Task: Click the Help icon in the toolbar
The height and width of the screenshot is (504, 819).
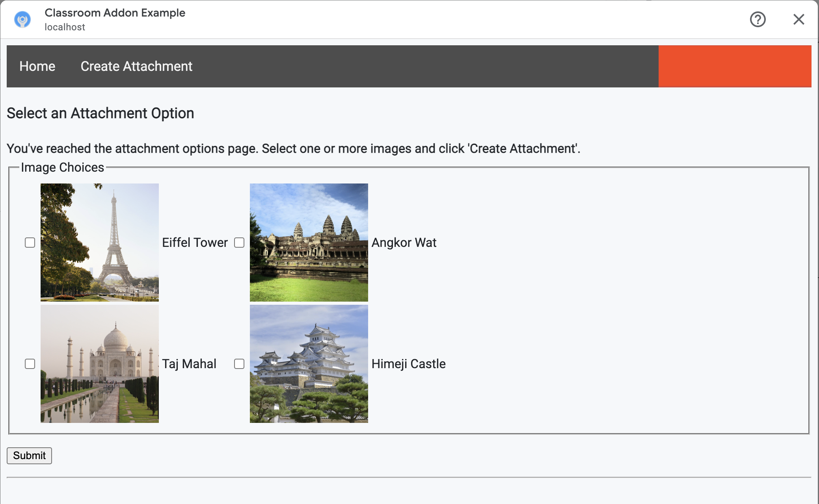Action: (x=758, y=19)
